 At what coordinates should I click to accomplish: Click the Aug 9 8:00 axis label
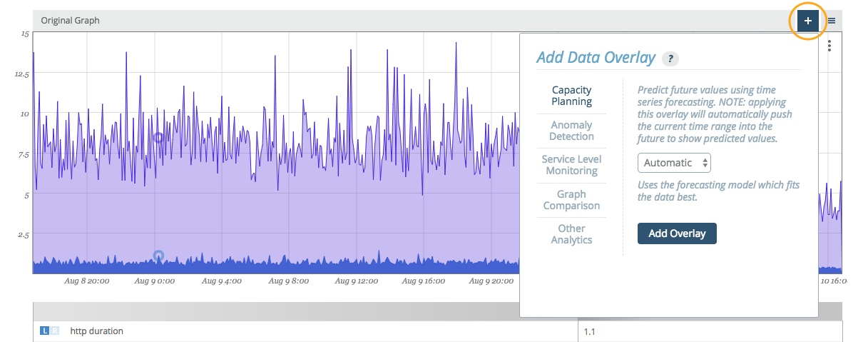pyautogui.click(x=289, y=281)
